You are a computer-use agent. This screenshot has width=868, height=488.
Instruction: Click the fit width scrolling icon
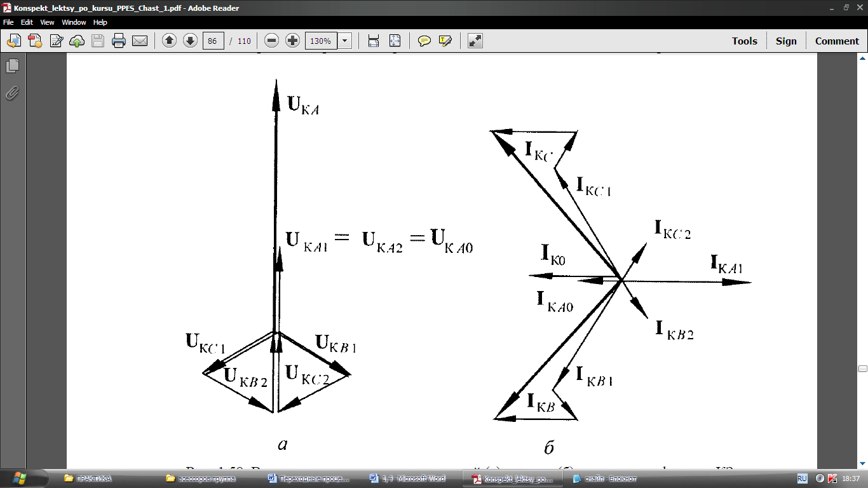(x=374, y=41)
